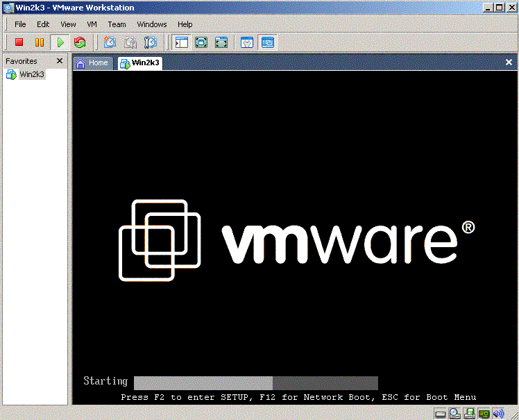Screen dimensions: 519x420
Task: Revert to the previous snapshot
Action: [130, 42]
